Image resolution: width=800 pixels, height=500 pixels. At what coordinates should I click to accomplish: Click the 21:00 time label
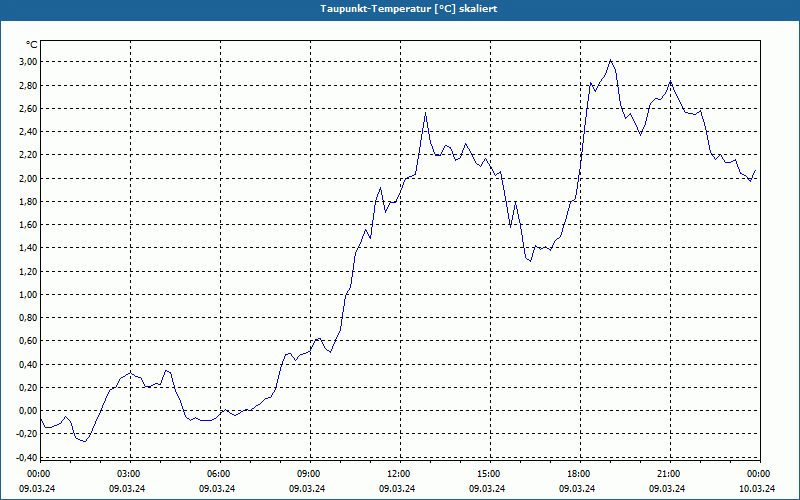click(670, 474)
